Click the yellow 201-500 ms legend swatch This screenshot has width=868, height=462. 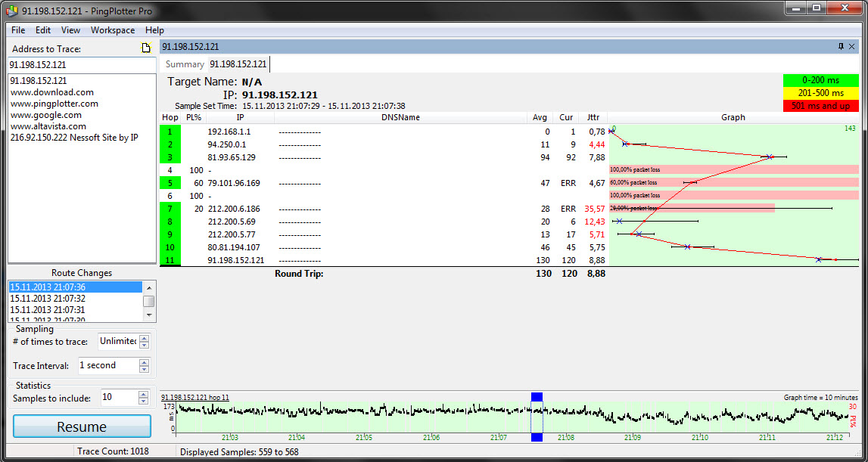pos(820,93)
